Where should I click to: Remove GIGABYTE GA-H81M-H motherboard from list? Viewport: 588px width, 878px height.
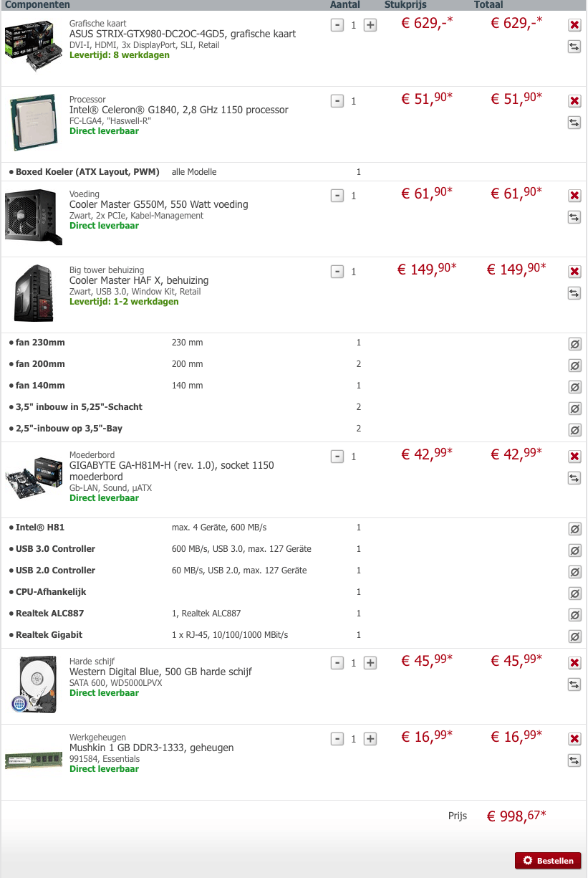574,457
